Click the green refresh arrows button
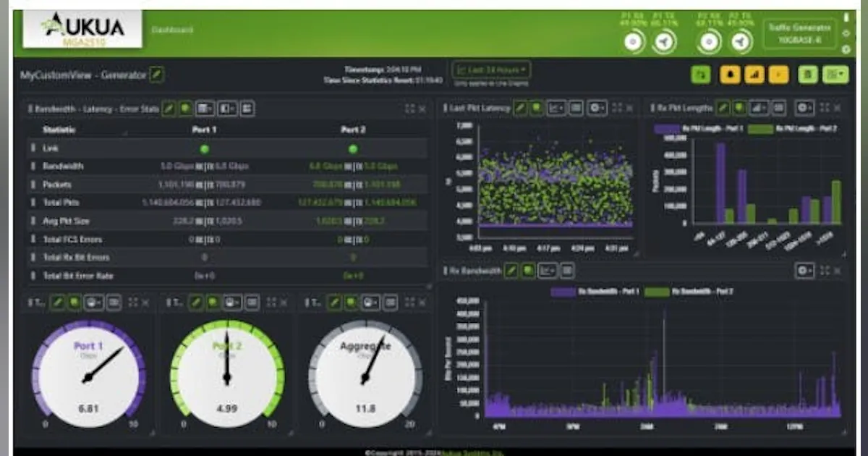This screenshot has width=868, height=456. [700, 75]
